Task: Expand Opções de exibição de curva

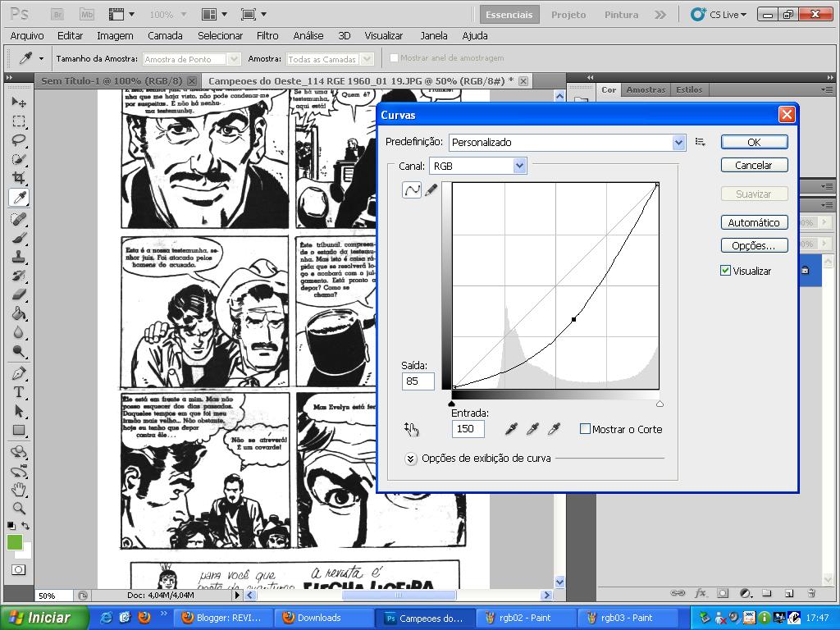Action: 410,459
